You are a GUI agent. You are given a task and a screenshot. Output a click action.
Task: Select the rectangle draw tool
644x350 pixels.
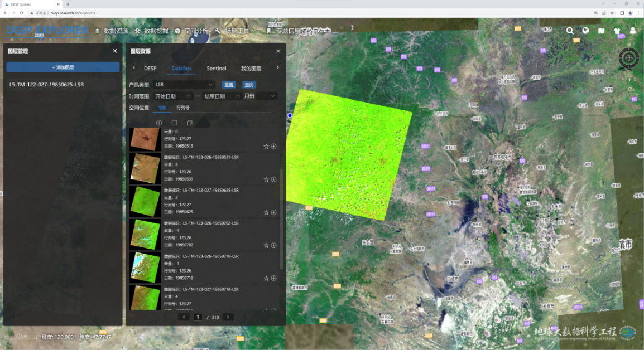coord(174,123)
